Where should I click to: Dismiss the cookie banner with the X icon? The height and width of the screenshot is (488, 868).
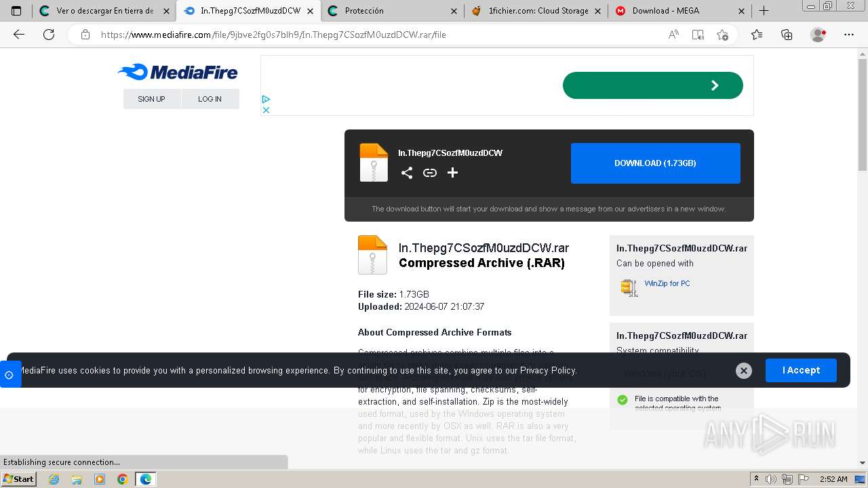click(744, 371)
